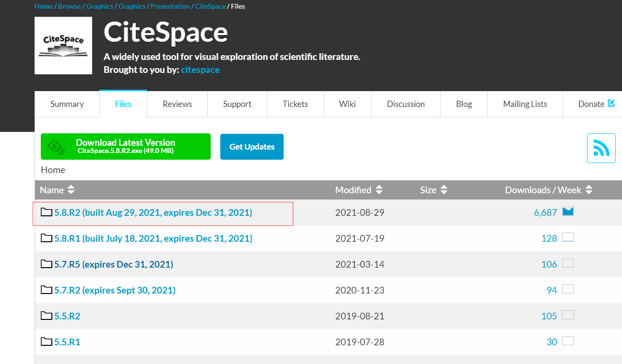The width and height of the screenshot is (622, 364).
Task: Click the 30 downloads count
Action: tap(552, 342)
